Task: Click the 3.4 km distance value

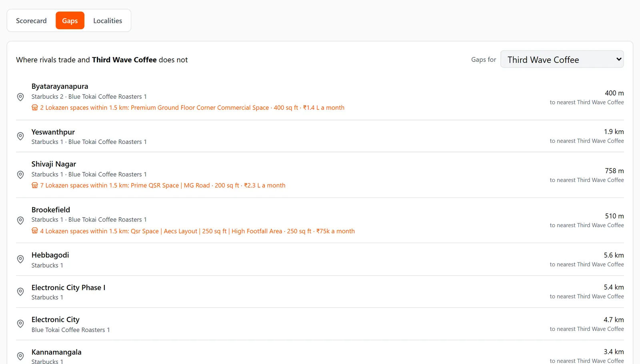Action: (614, 352)
